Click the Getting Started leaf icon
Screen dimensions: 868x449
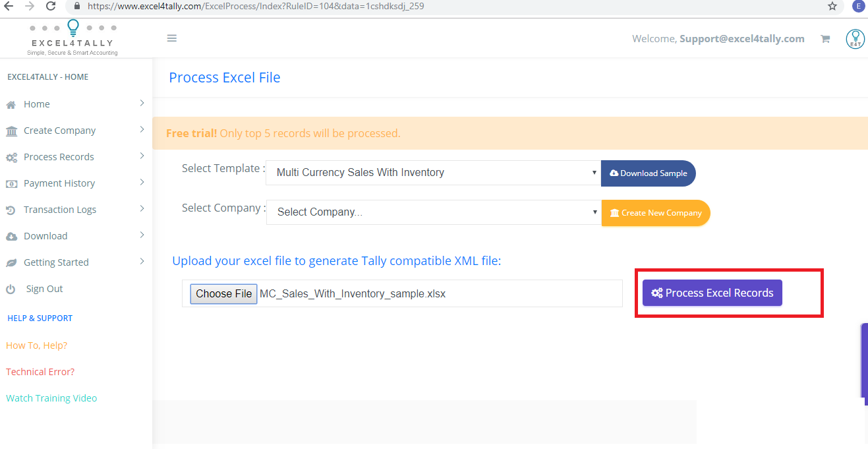[x=11, y=263]
